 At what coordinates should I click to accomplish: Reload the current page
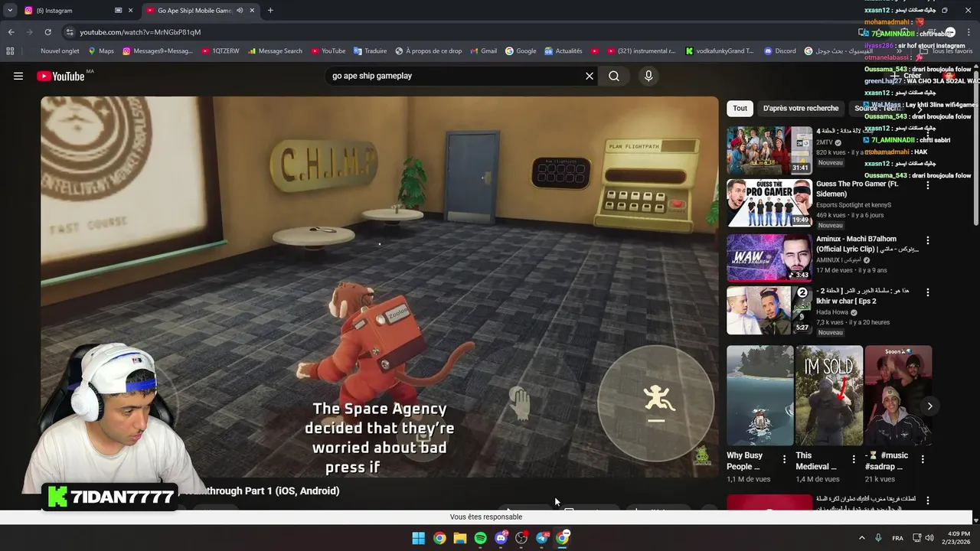pos(47,32)
